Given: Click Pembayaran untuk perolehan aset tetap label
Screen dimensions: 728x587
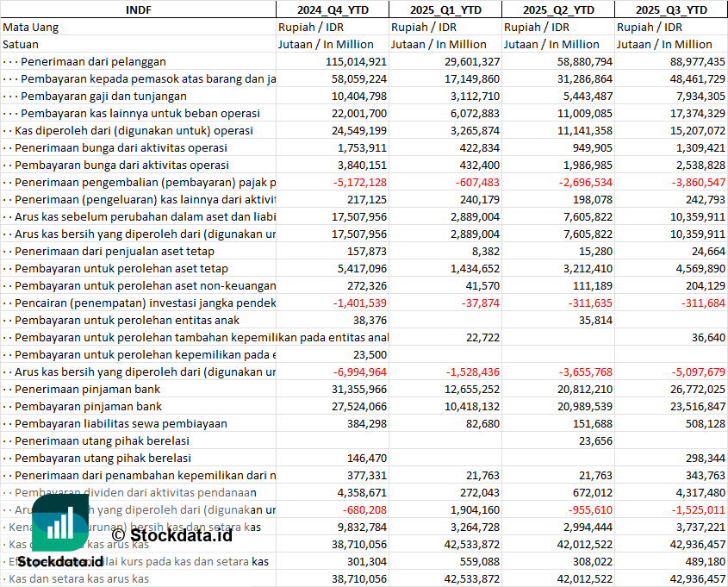Looking at the screenshot, I should (x=121, y=268).
